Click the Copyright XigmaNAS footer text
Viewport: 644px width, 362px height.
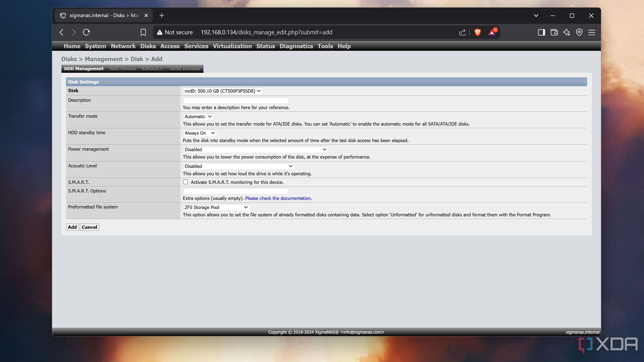pos(326,332)
